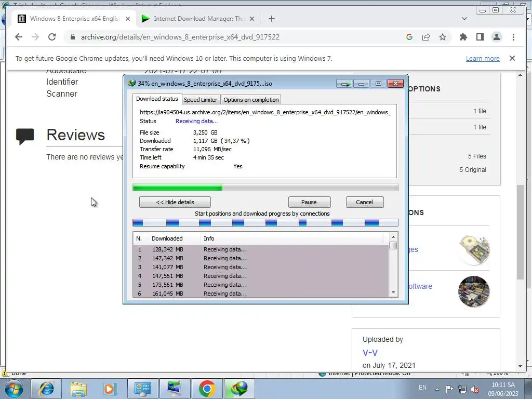Open Options on completion tab

pyautogui.click(x=251, y=100)
